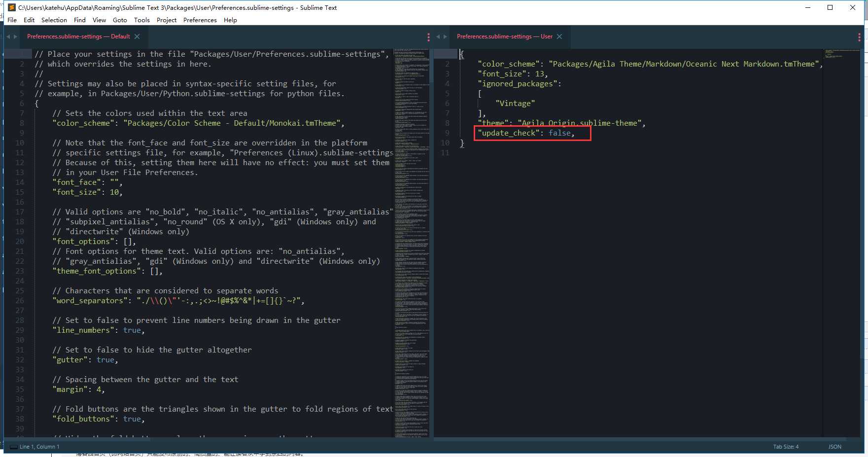Minimize the Sublime Text window
Screen dimensions: 868x457
tap(808, 7)
